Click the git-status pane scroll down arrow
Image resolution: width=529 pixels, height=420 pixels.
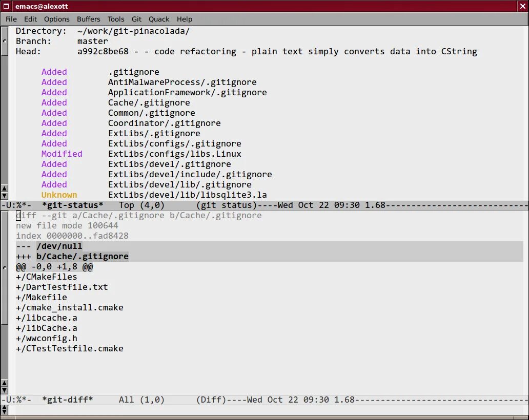point(5,196)
